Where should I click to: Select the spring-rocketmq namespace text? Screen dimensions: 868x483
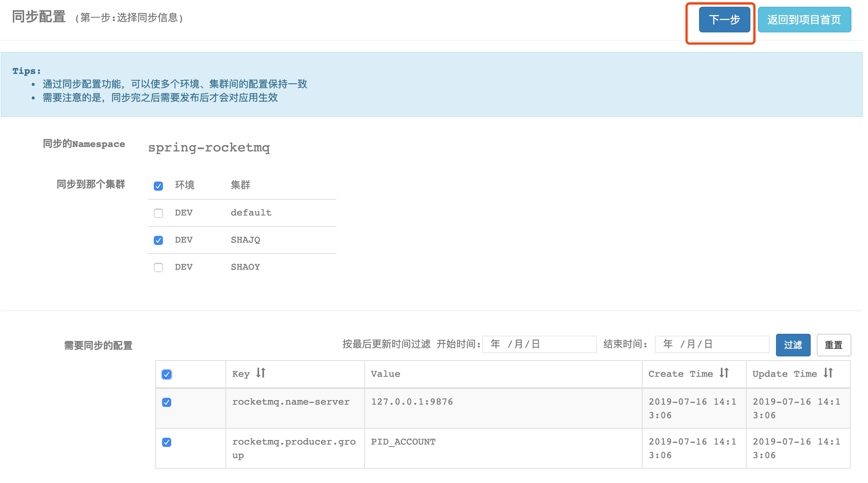pyautogui.click(x=209, y=147)
